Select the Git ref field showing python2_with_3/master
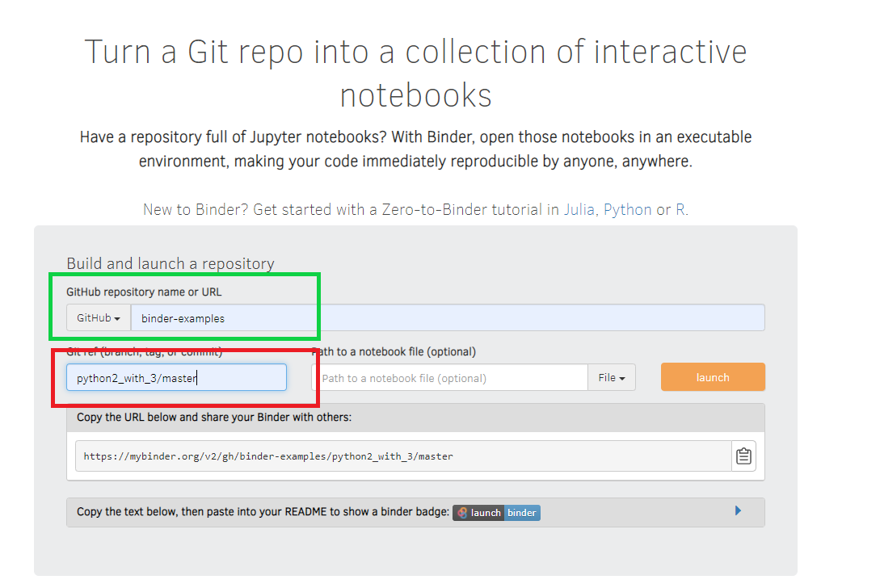This screenshot has height=588, width=880. [x=175, y=377]
